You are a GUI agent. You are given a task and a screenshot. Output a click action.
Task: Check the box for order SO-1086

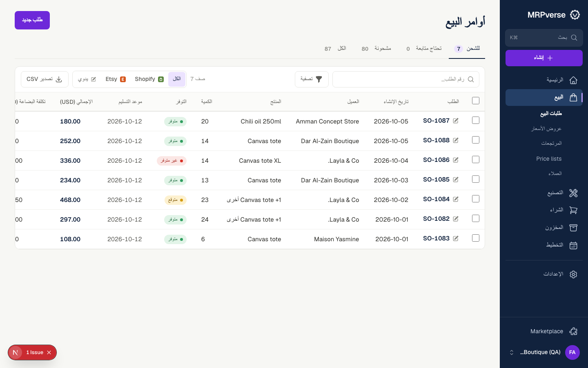pyautogui.click(x=476, y=159)
